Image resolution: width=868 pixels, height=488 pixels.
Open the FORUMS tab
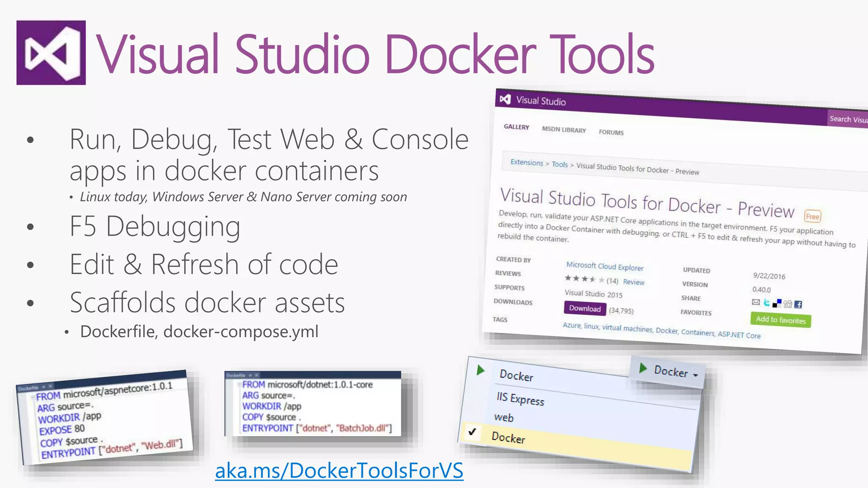611,132
